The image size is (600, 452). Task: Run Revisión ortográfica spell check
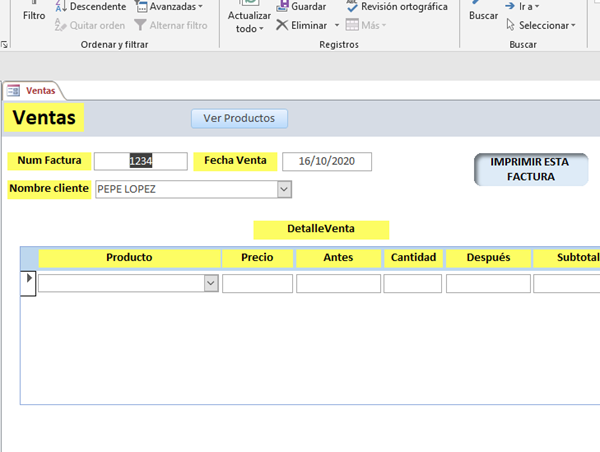point(397,7)
